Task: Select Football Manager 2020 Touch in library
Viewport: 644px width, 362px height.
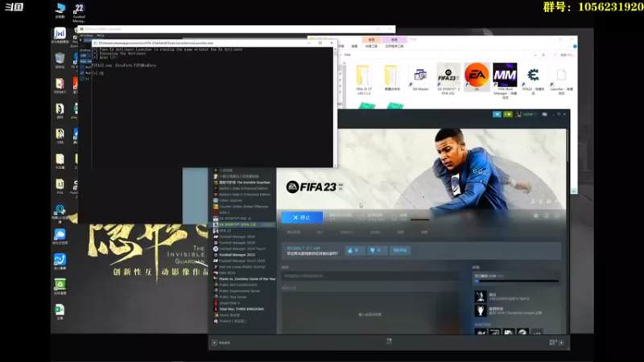Action: coord(242,249)
